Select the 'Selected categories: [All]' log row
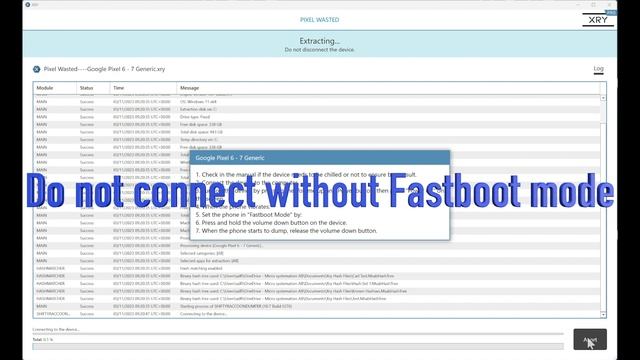Image resolution: width=640 pixels, height=360 pixels. point(316,253)
